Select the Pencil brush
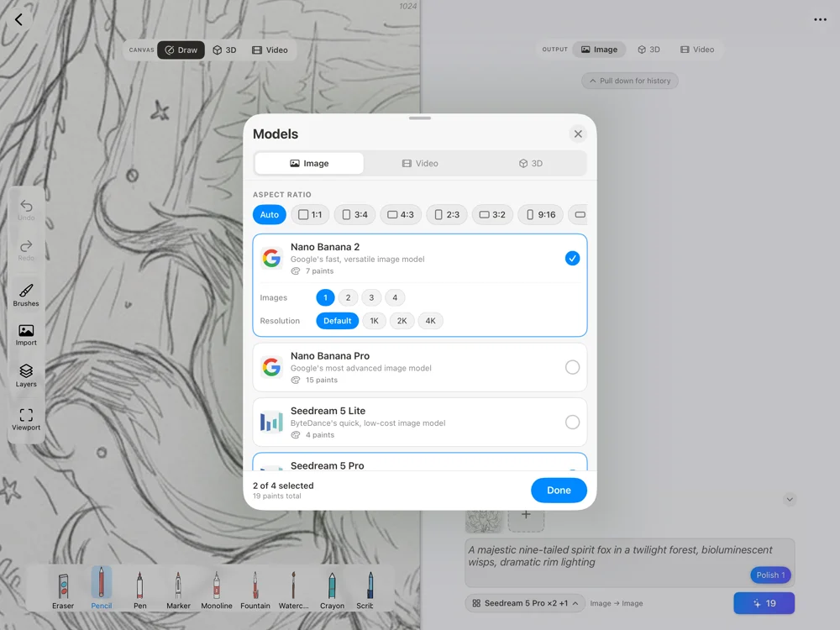The width and height of the screenshot is (840, 630). (102, 588)
